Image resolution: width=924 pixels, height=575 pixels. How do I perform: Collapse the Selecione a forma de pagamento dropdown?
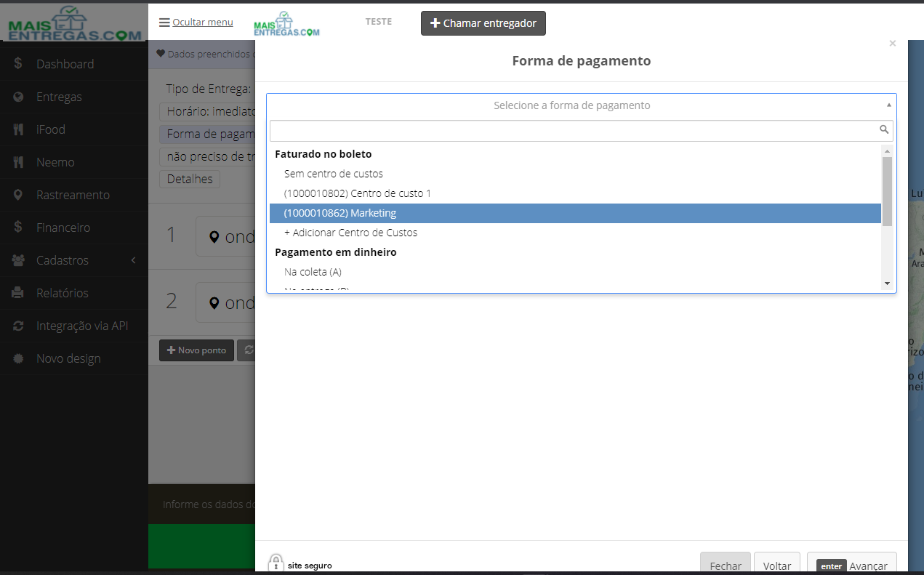click(582, 105)
